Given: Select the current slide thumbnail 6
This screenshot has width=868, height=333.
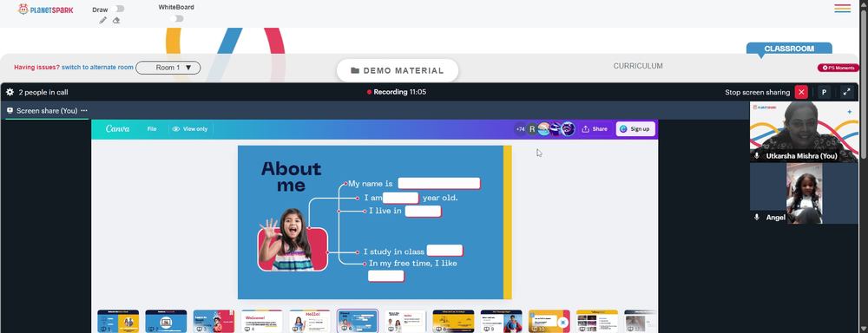Looking at the screenshot, I should [x=358, y=321].
